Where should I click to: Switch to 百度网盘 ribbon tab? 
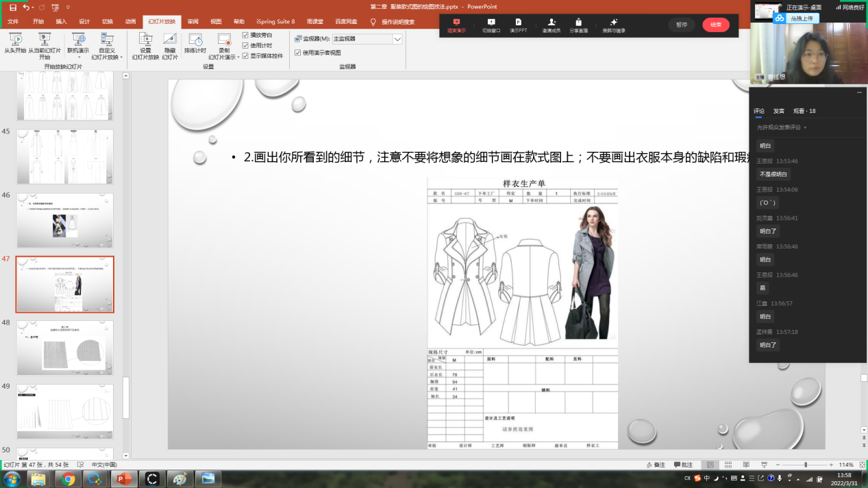346,22
